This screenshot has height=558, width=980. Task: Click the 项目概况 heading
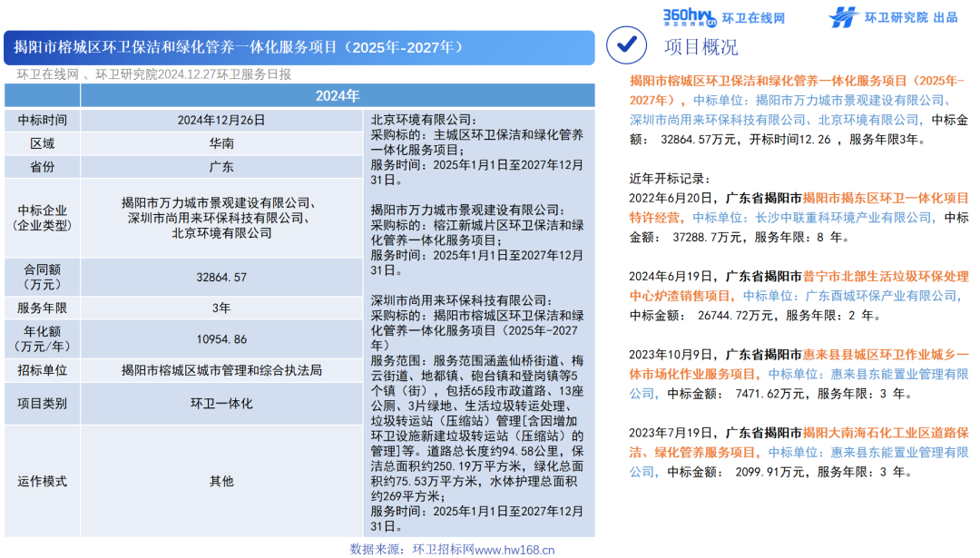[701, 47]
